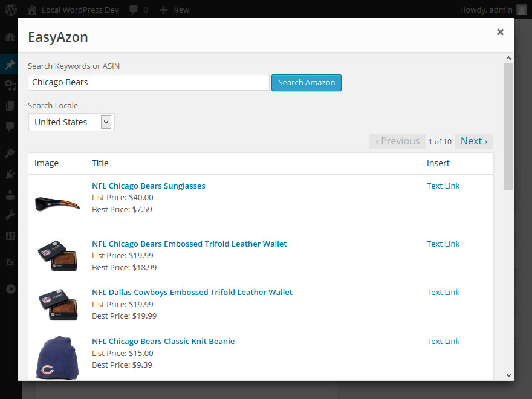532x399 pixels.
Task: Open Users icon in the WordPress sidebar
Action: 10,195
